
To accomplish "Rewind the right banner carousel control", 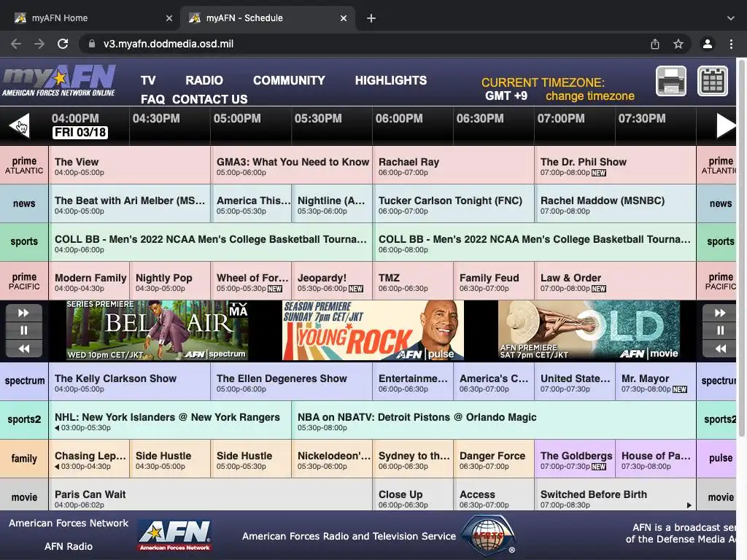I will click(x=720, y=349).
